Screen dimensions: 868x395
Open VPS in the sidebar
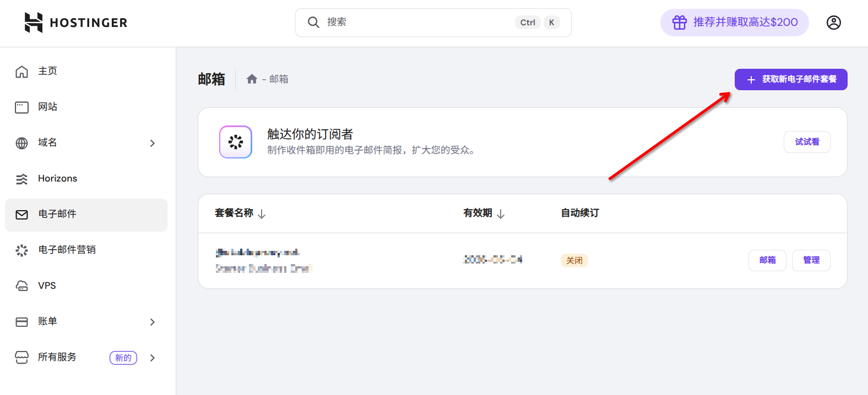86,286
